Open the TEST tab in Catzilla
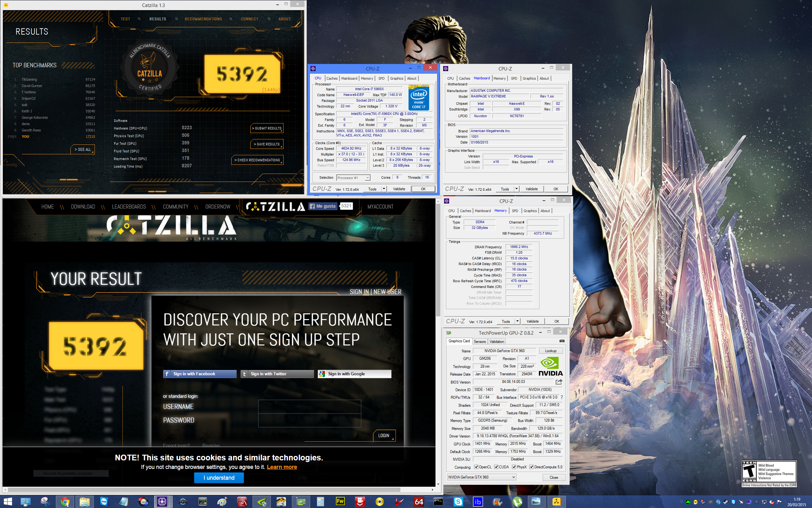This screenshot has width=812, height=508. pos(126,19)
